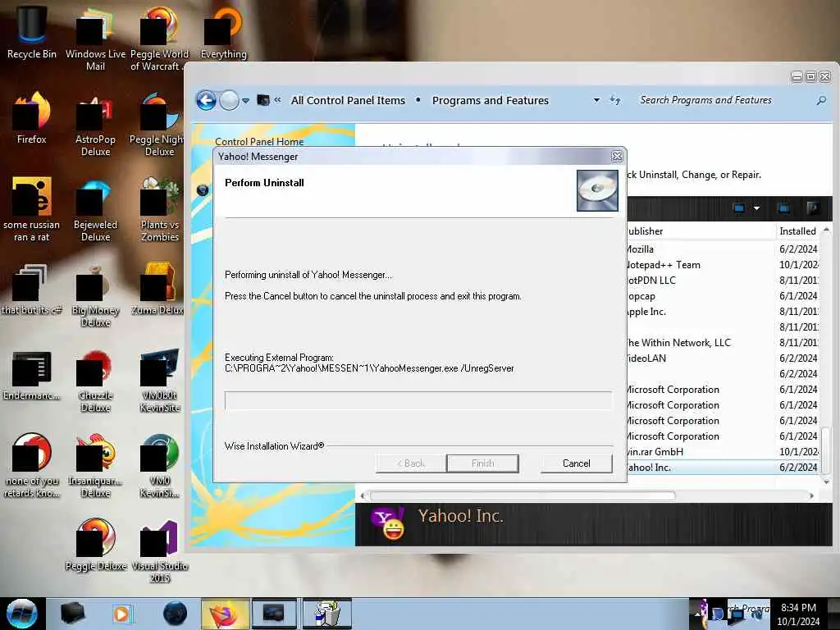
Task: Open 'that but its c#' desktop icon
Action: tap(31, 290)
